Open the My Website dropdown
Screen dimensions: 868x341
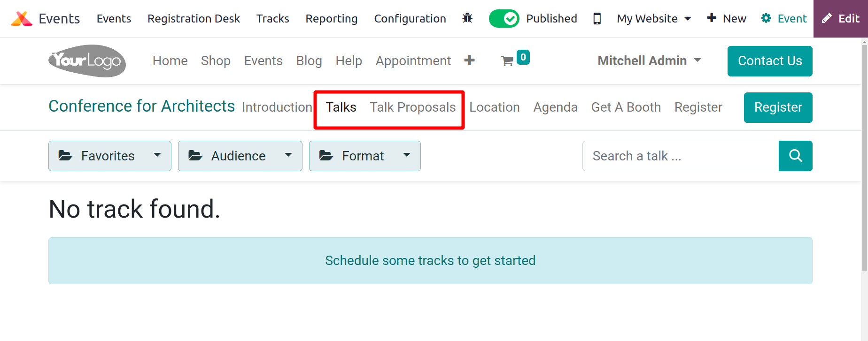(654, 19)
